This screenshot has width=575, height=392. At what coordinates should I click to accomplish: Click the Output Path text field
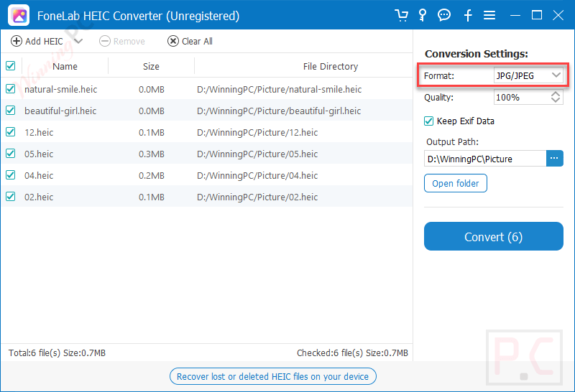coord(485,159)
